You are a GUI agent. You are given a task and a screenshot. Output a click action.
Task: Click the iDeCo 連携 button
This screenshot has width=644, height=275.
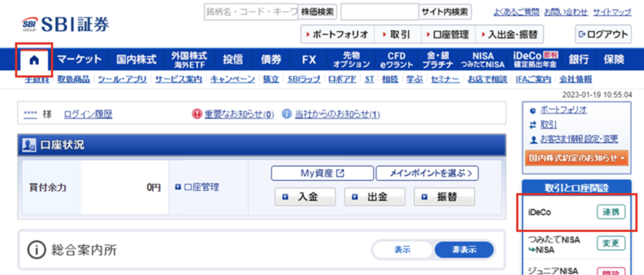[x=611, y=212]
